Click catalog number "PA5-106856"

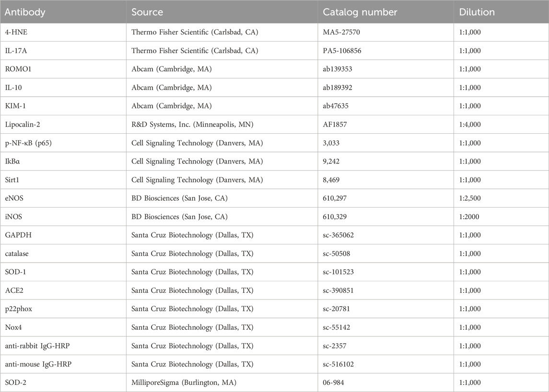[x=342, y=51]
